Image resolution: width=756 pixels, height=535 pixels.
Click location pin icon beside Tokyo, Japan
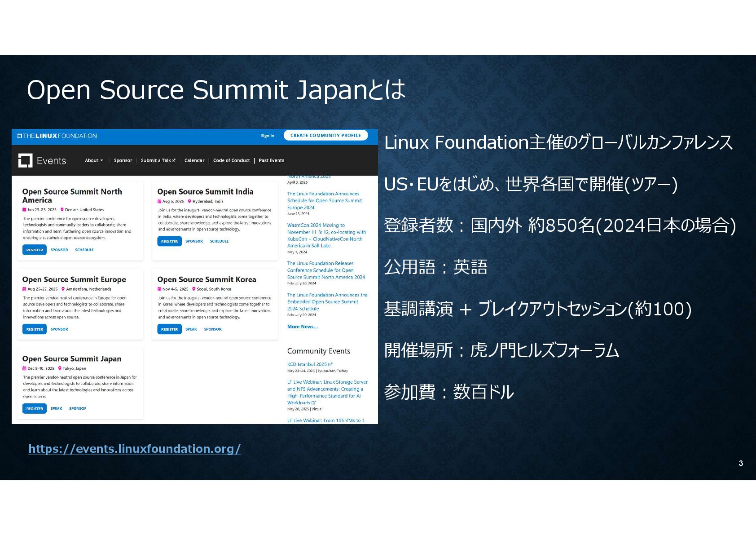[60, 368]
